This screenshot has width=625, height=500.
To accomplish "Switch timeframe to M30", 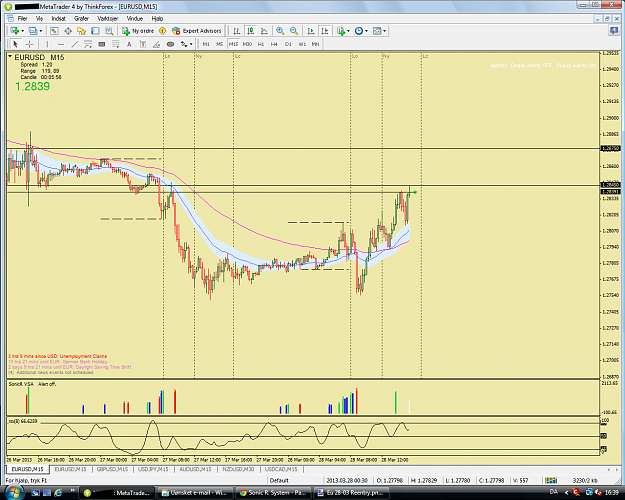I will [x=247, y=44].
